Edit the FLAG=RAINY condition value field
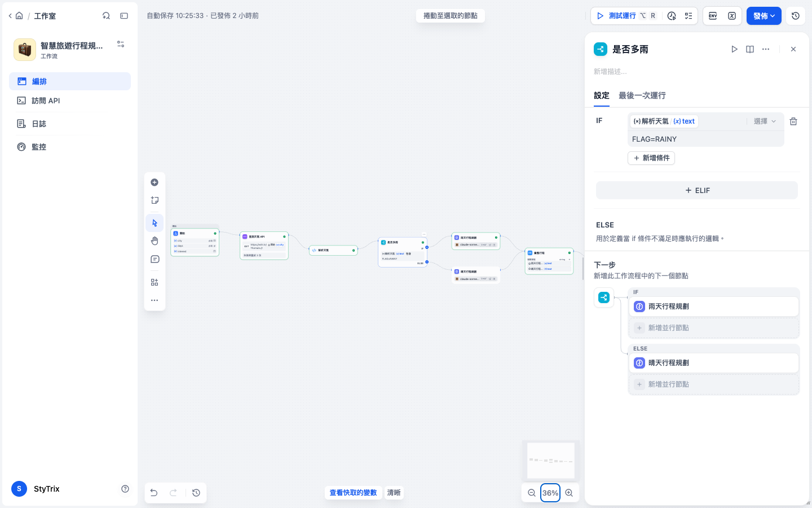The image size is (812, 508). 706,139
